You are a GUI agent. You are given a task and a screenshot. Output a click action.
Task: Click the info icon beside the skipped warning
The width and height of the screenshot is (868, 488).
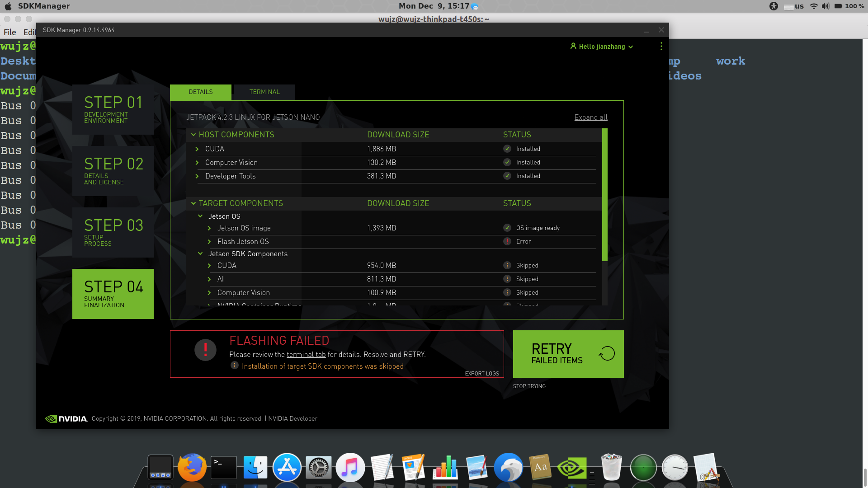[234, 366]
